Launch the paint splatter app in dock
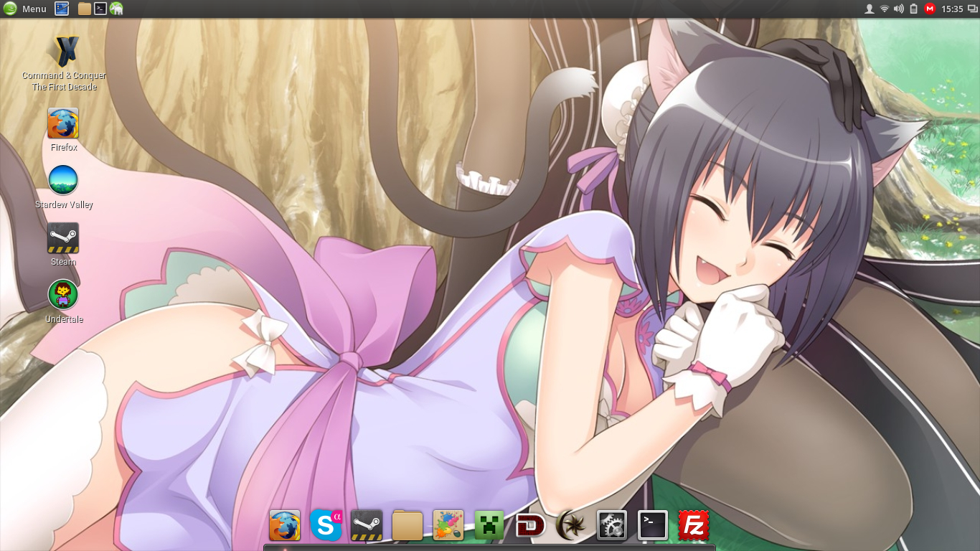Viewport: 980px width, 551px height. (x=448, y=525)
